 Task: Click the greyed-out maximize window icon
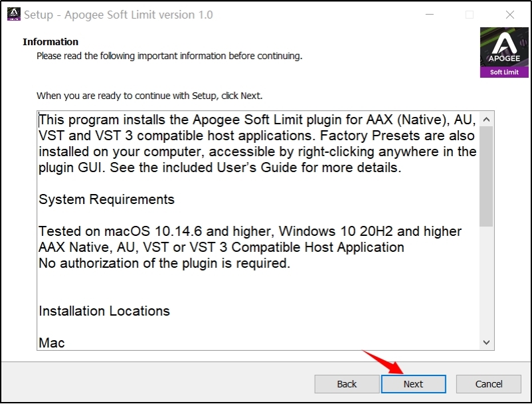[470, 15]
